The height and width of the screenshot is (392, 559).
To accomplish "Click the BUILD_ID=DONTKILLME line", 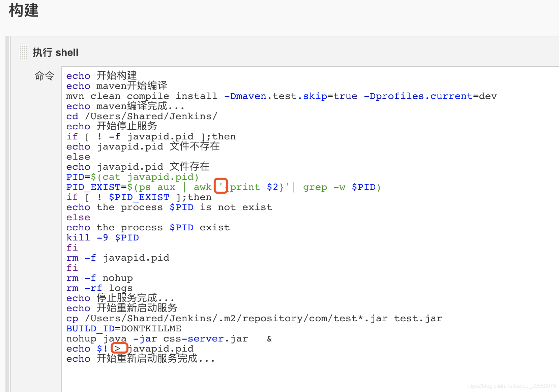I will 123,328.
